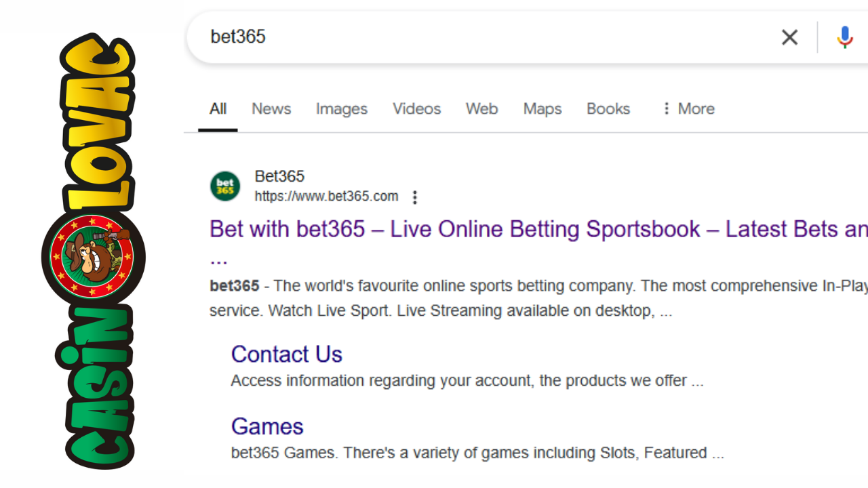
Task: Switch to the News tab
Action: point(271,108)
